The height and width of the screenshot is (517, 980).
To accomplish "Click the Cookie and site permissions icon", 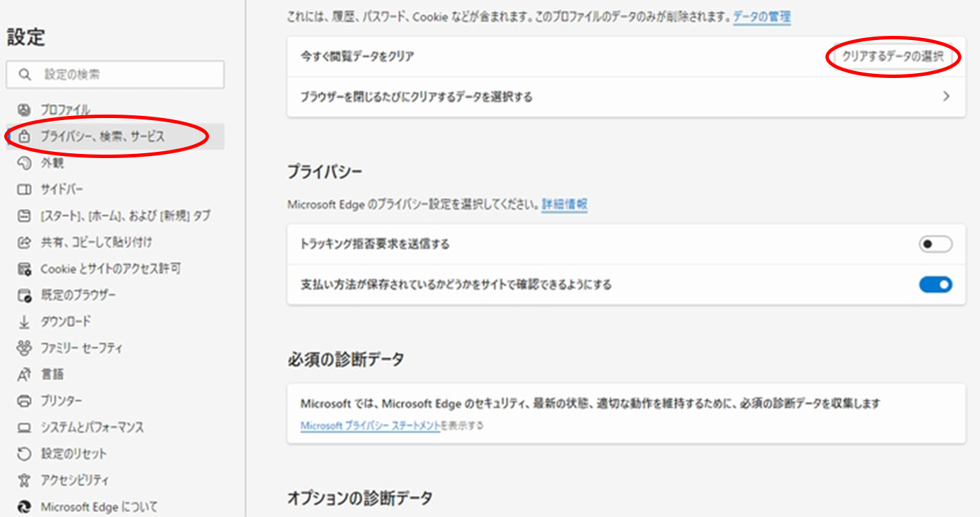I will (24, 269).
